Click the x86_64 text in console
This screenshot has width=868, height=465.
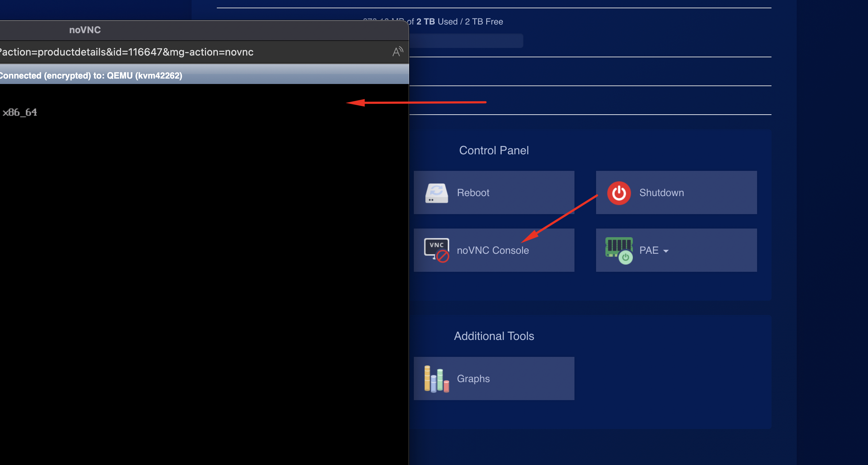(x=20, y=112)
